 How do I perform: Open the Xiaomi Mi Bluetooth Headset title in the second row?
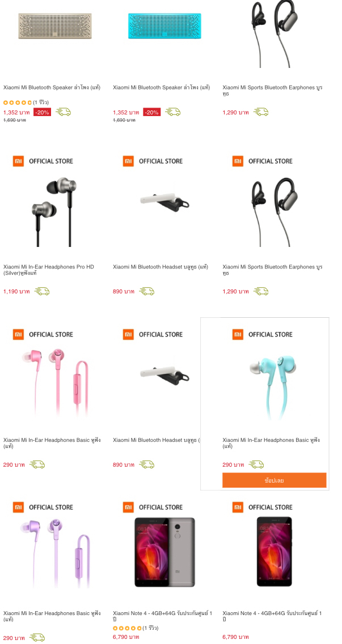pos(161,267)
